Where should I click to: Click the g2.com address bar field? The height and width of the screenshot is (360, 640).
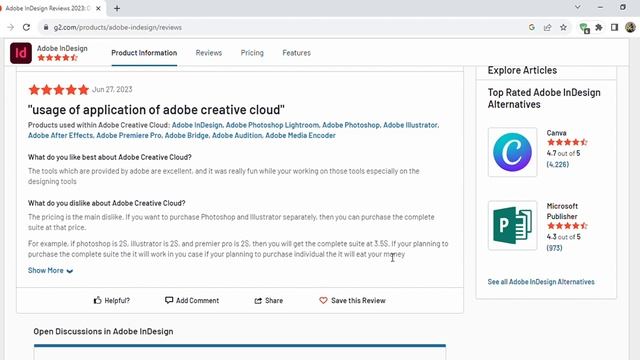pyautogui.click(x=282, y=27)
